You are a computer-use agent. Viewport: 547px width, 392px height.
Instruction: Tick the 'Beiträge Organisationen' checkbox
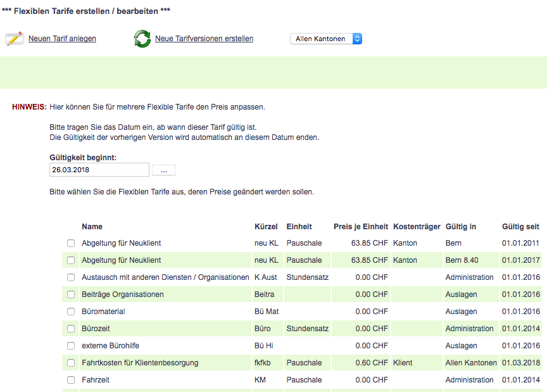click(x=71, y=294)
